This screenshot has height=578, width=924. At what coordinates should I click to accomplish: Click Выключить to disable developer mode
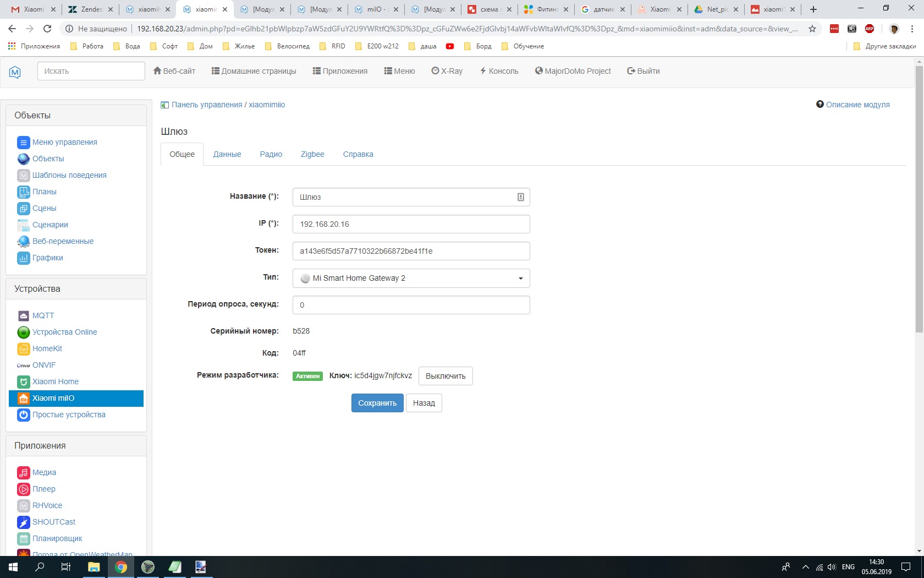446,376
